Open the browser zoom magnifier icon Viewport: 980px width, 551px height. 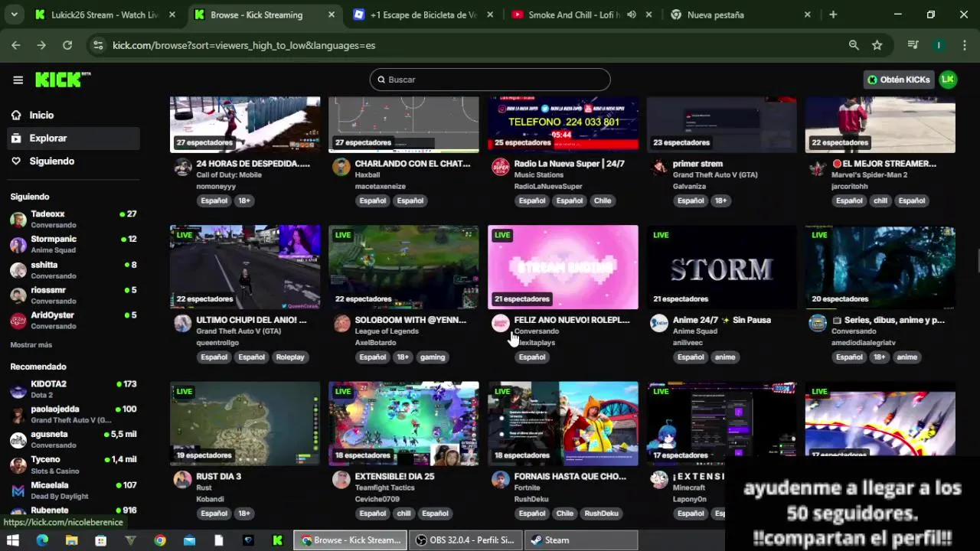(854, 45)
